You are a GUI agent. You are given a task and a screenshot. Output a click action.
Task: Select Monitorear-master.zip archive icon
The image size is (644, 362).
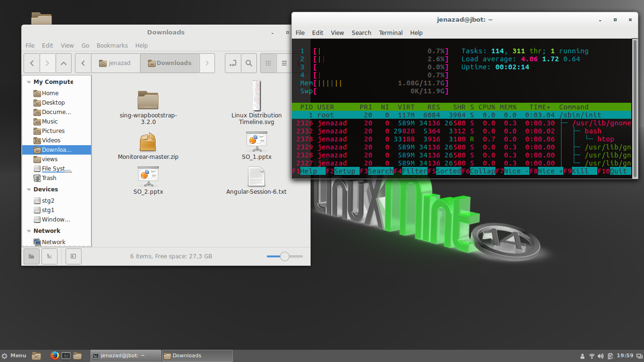click(148, 142)
